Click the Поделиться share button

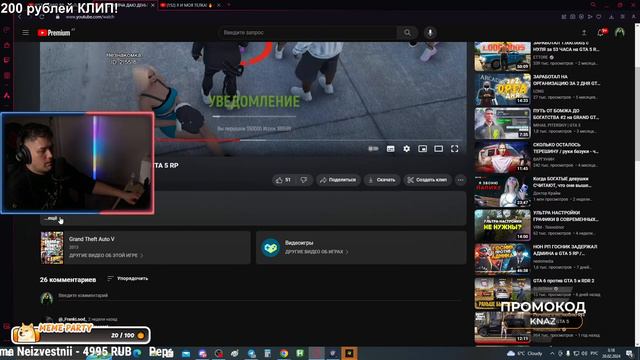[x=338, y=180]
